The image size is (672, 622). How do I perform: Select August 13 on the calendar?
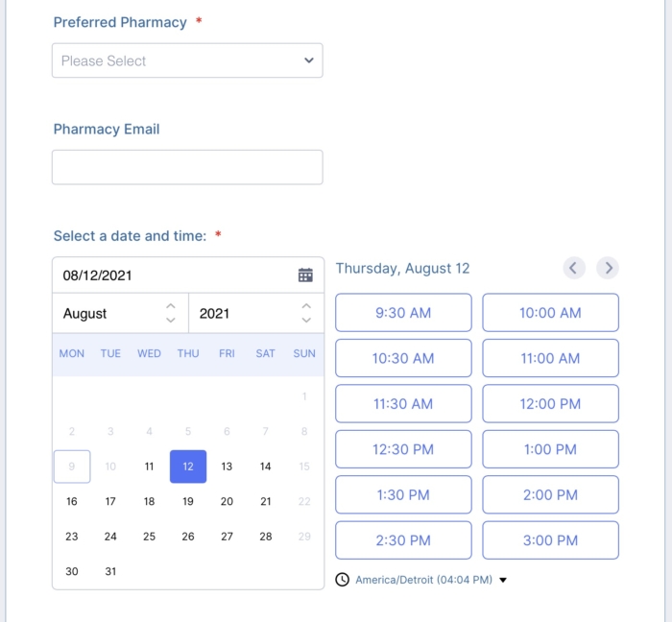[x=227, y=466]
